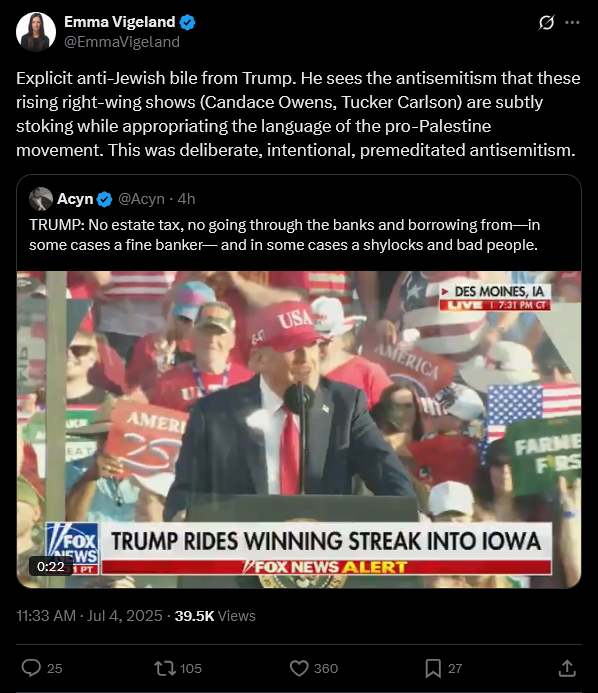Click the @EmmaVigeland handle

pos(122,42)
